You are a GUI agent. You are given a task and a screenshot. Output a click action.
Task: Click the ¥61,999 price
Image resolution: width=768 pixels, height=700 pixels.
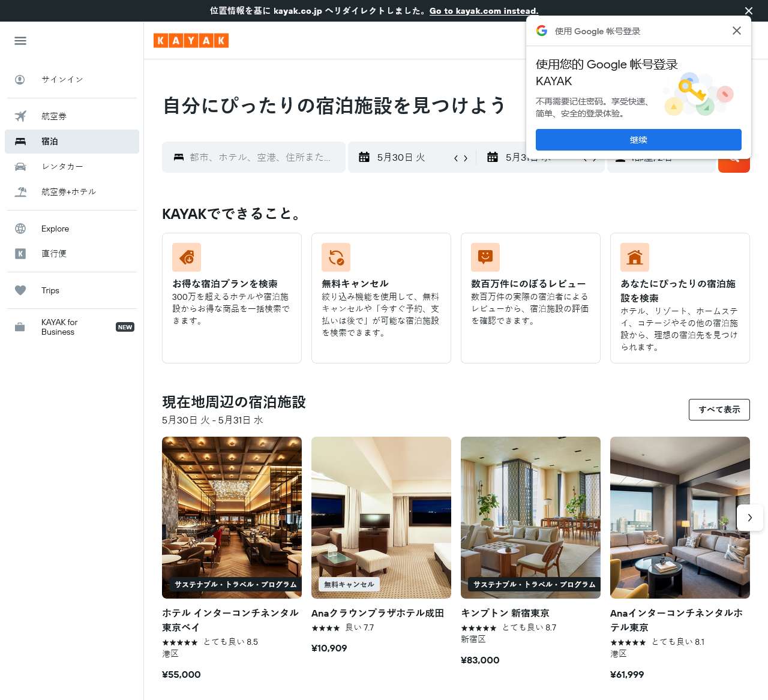(627, 674)
